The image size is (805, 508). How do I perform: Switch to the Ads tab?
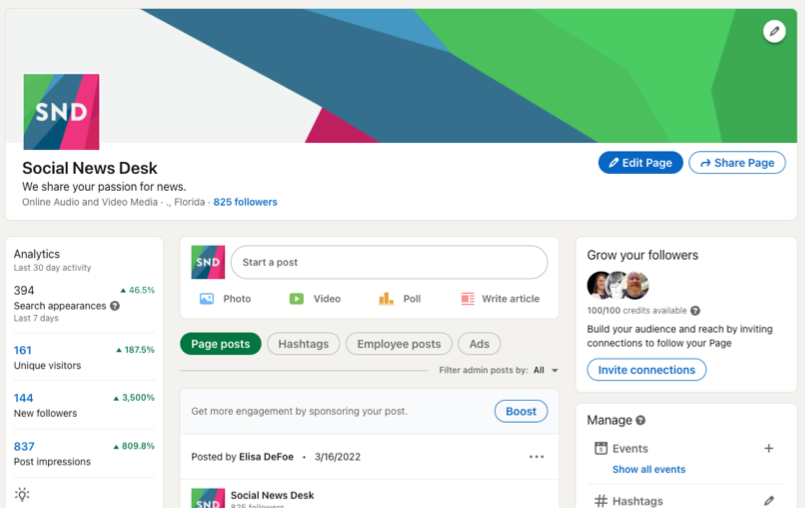[x=480, y=344]
